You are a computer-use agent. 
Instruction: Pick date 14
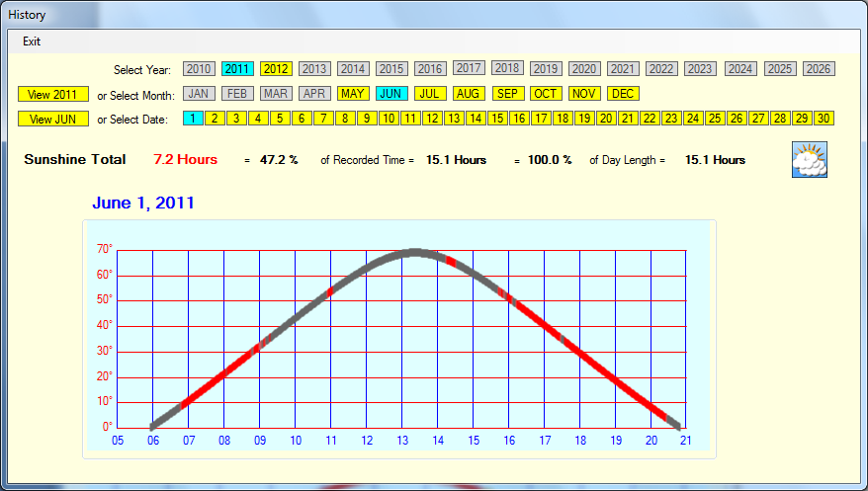pos(476,118)
